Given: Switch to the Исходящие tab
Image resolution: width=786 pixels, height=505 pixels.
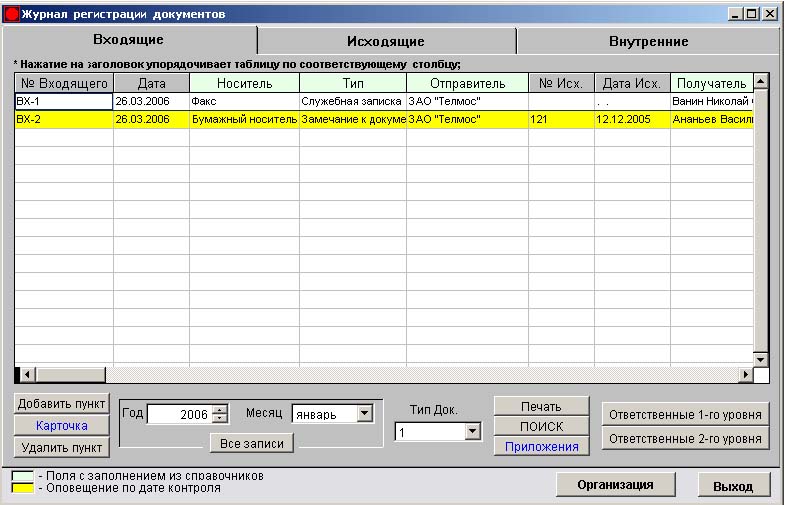Looking at the screenshot, I should pos(386,41).
